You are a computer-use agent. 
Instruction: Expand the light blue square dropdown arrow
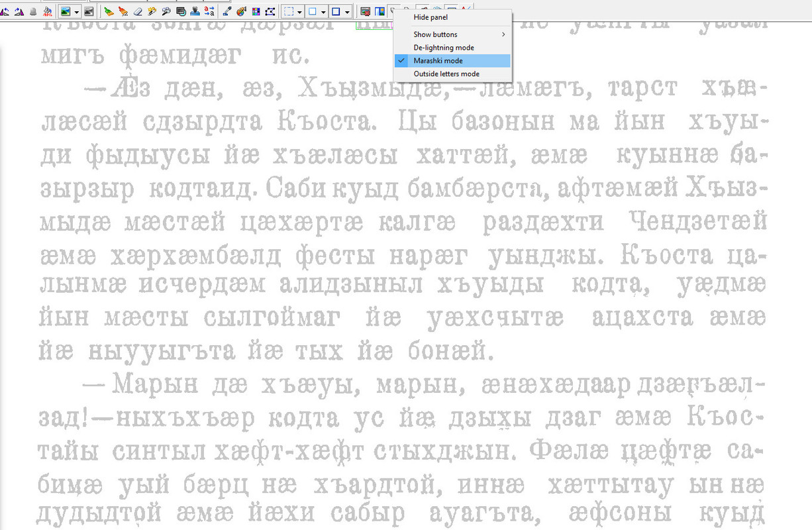pyautogui.click(x=323, y=12)
